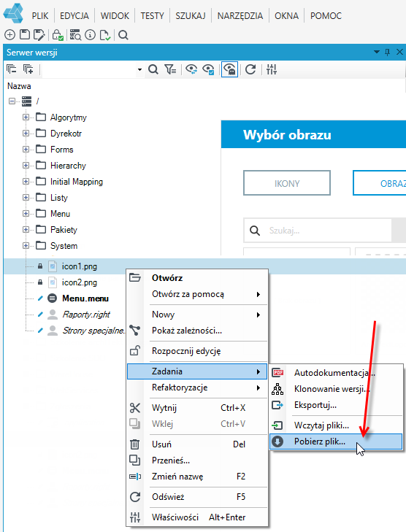Choose Rozpocznij edycję from the context menu

point(197,351)
